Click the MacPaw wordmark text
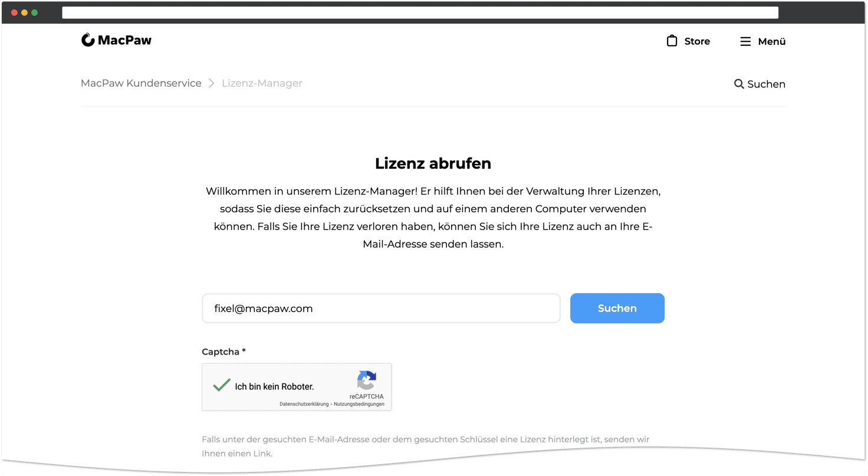868x476 pixels. click(124, 40)
